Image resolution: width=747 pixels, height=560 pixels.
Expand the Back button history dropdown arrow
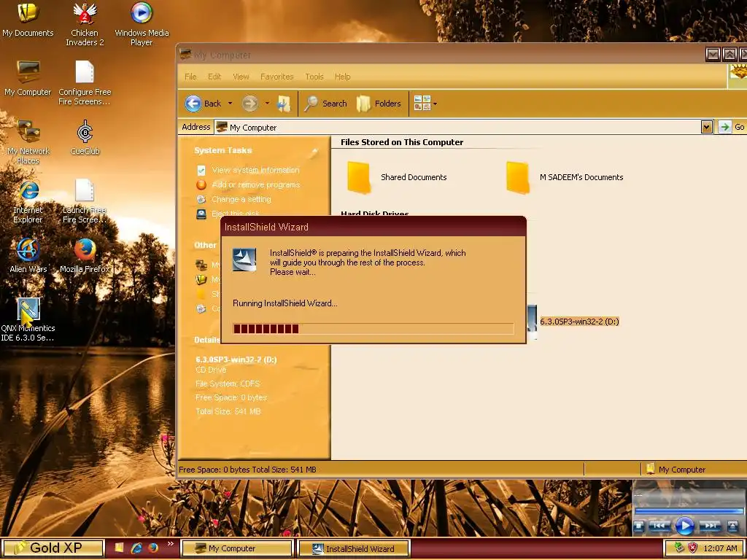230,104
